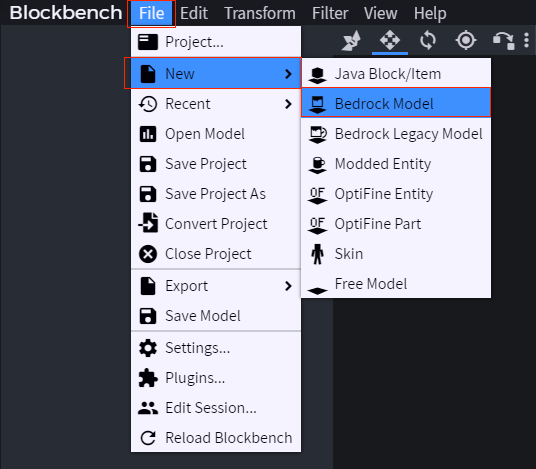536x469 pixels.
Task: Click the Plugins puzzle-piece icon
Action: (148, 378)
